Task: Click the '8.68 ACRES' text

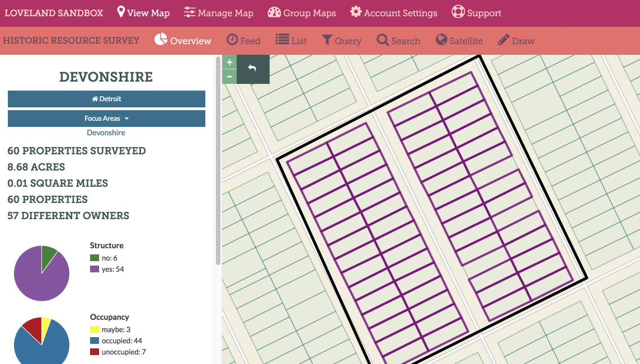Action: 36,167
